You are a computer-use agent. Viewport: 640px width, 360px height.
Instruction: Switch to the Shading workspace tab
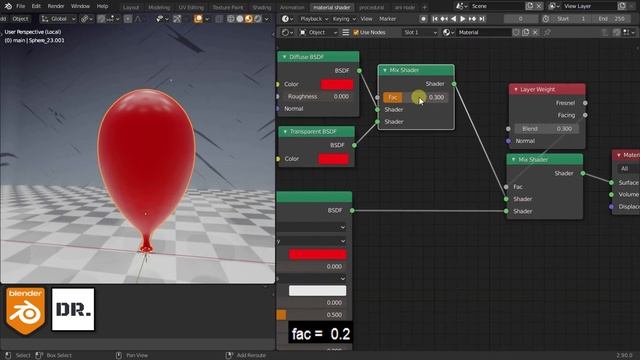(x=262, y=7)
